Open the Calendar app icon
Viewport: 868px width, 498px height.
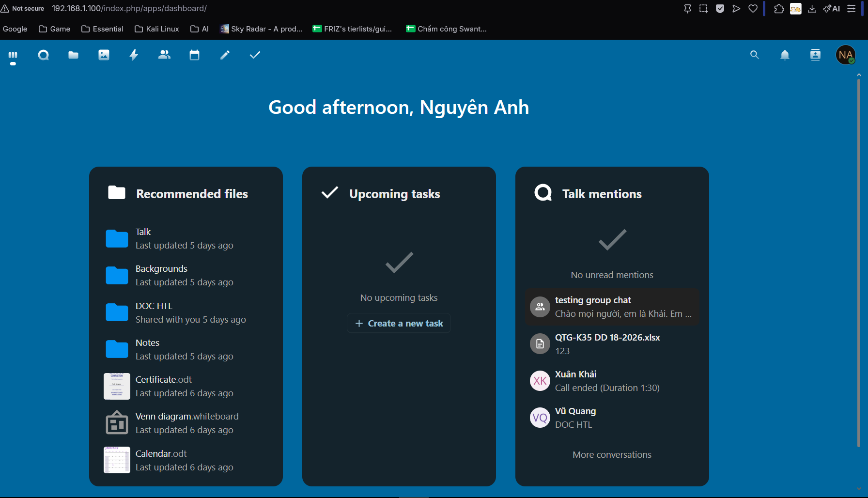[195, 55]
